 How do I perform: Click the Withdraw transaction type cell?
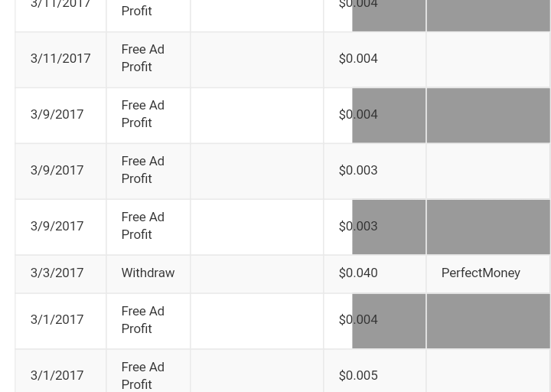point(148,273)
